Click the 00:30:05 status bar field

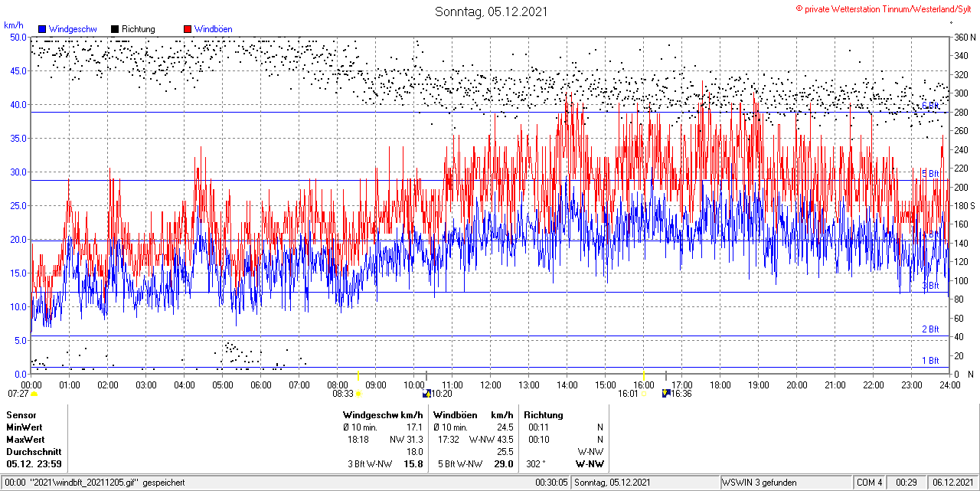point(551,483)
